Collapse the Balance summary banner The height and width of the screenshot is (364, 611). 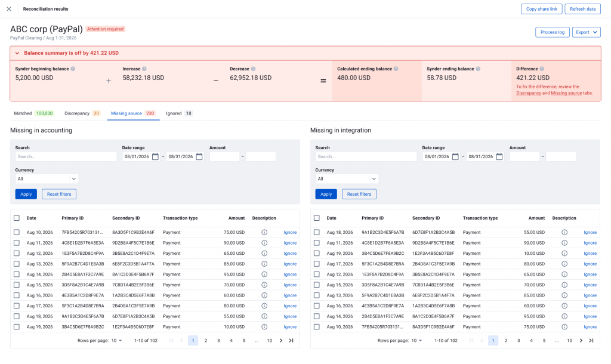pyautogui.click(x=17, y=53)
